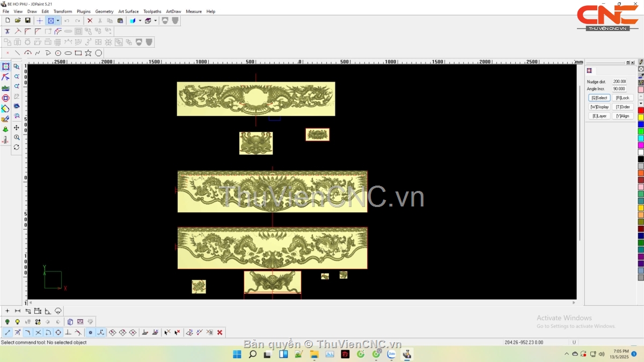The width and height of the screenshot is (644, 362).
Task: Toggle intersection snap with the X icon
Action: click(38, 333)
